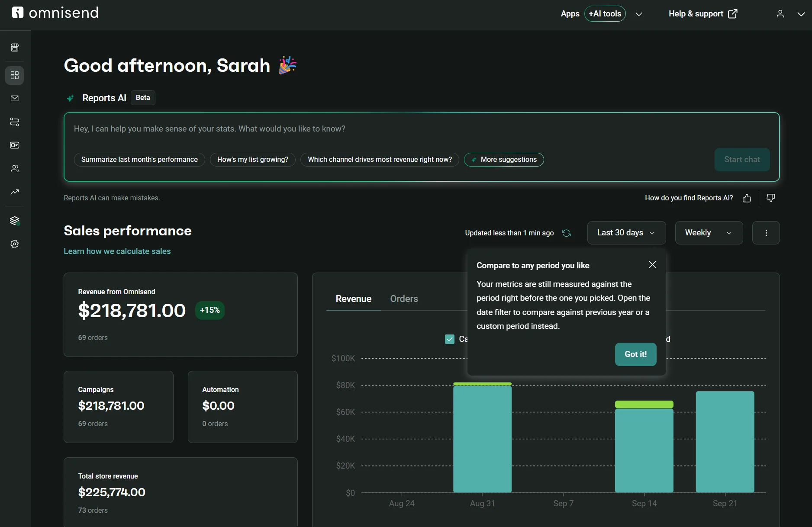
Task: Open the three-dot more options menu
Action: (x=766, y=233)
